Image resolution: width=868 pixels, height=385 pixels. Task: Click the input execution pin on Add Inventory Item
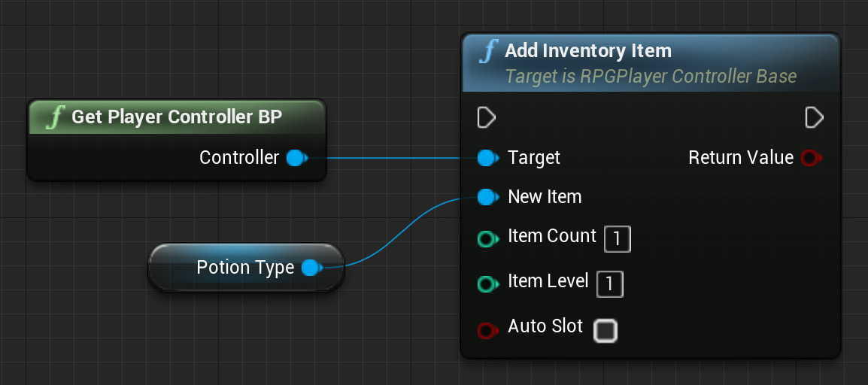(486, 117)
